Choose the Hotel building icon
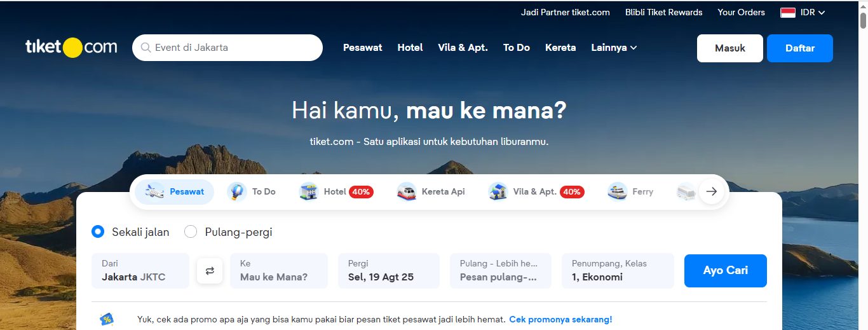This screenshot has height=330, width=868. point(309,191)
